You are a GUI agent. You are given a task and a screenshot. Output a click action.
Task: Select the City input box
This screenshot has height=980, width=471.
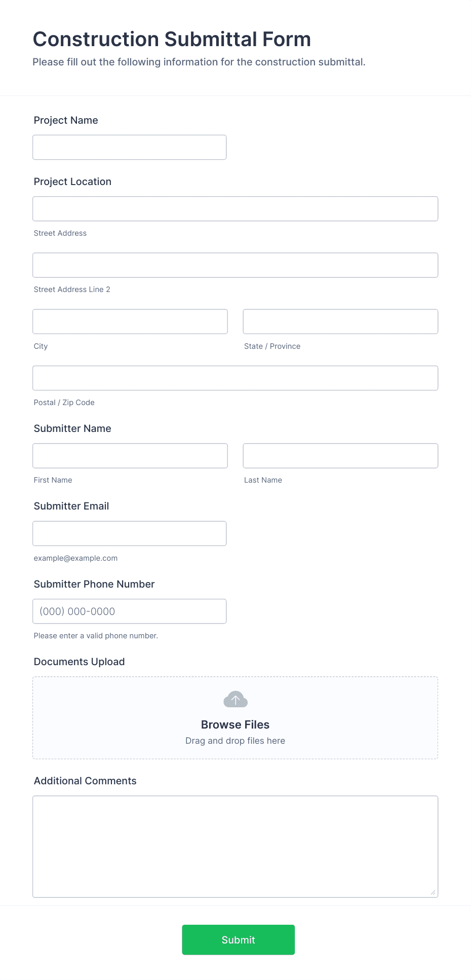(x=130, y=321)
